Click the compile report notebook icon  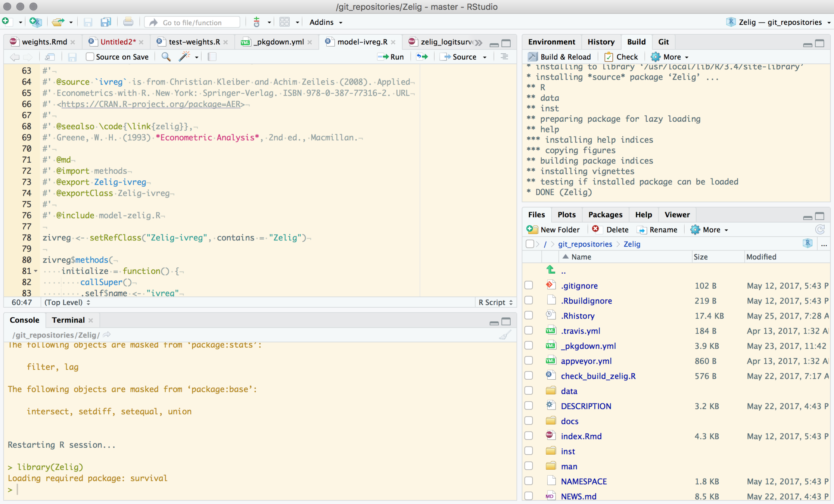(212, 57)
